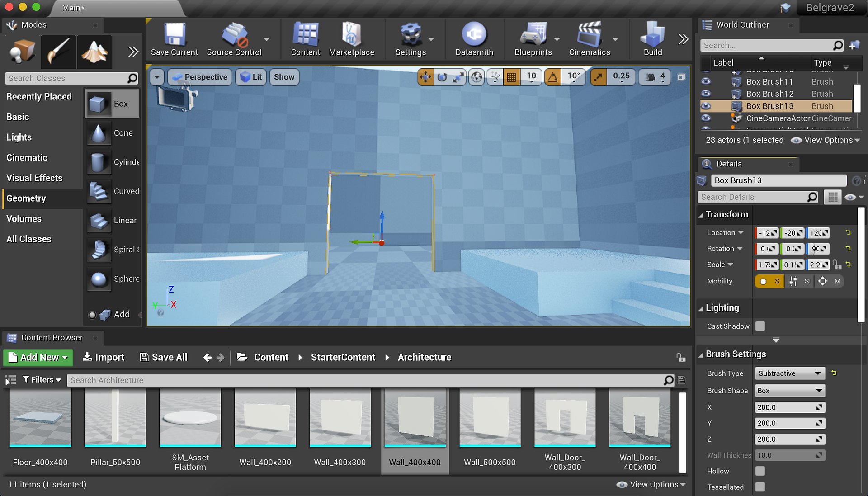Select the Sphere geometry brush

click(x=112, y=279)
